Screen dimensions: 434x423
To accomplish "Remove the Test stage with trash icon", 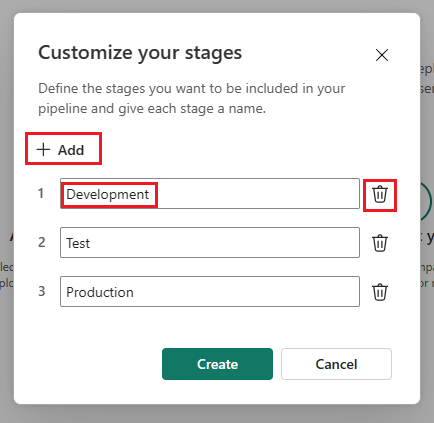I will coord(380,243).
